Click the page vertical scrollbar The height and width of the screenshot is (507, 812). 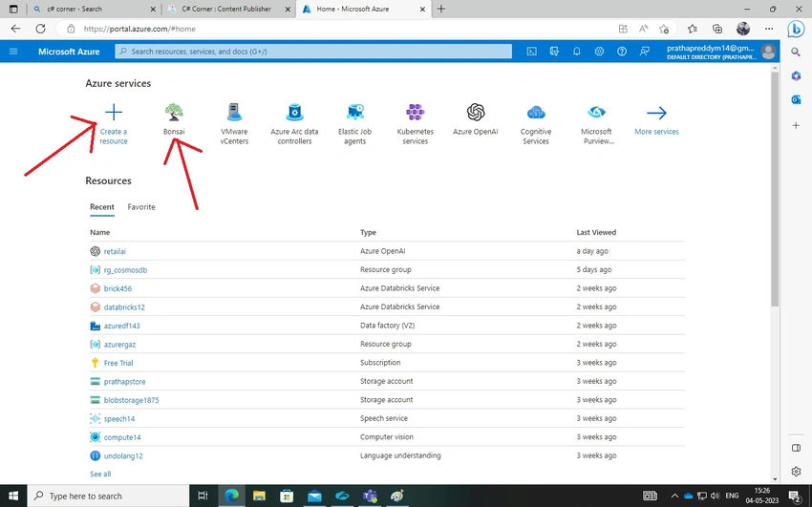click(775, 189)
